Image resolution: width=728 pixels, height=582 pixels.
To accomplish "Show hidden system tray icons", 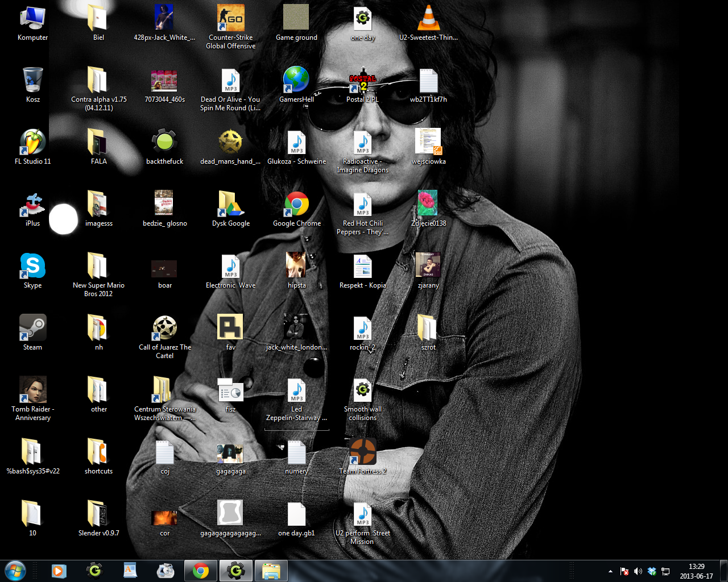I will tap(610, 571).
